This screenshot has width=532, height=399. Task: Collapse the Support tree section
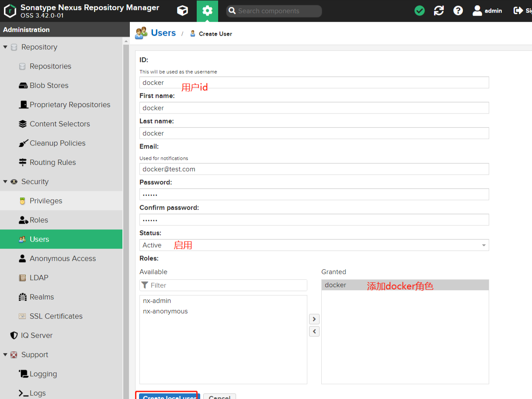(5, 355)
